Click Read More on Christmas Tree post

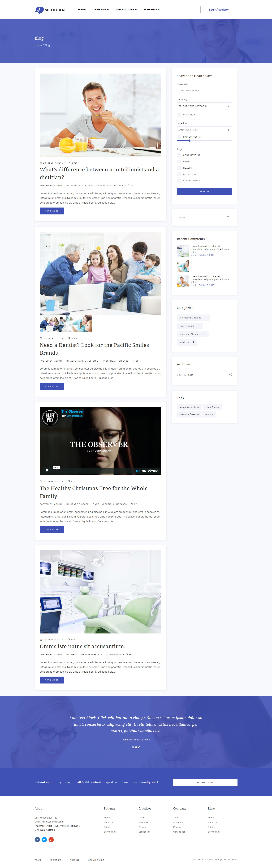click(x=52, y=529)
